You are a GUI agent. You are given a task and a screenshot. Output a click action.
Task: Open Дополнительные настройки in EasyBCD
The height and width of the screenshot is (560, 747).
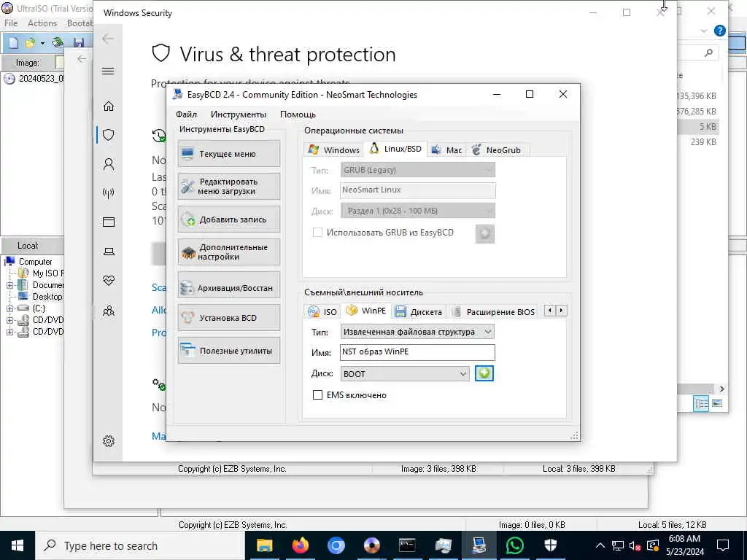click(228, 252)
